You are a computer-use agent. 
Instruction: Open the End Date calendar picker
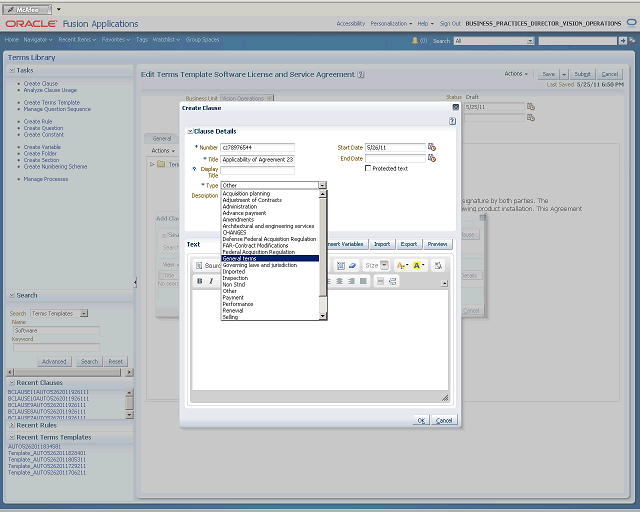tap(432, 158)
